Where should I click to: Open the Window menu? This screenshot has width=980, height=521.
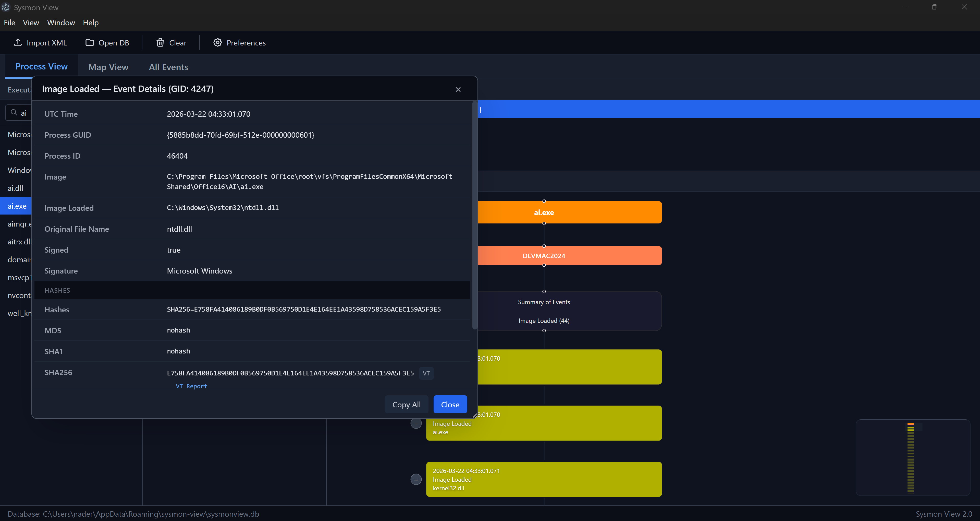pyautogui.click(x=61, y=22)
